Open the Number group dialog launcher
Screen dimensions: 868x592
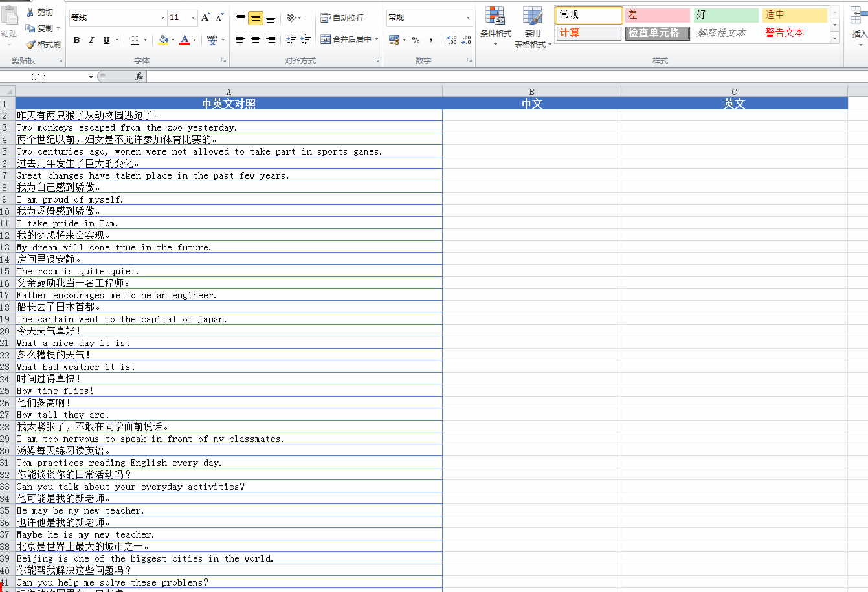click(470, 60)
